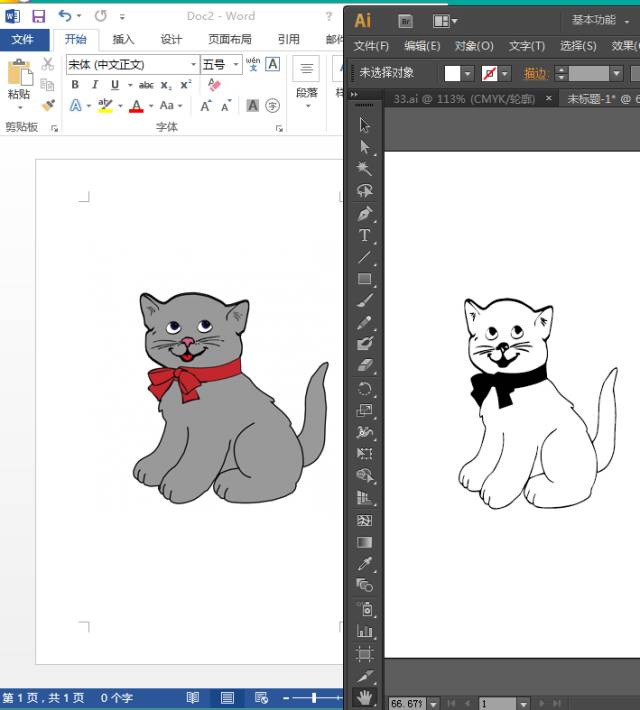This screenshot has height=710, width=640.
Task: Click the Format Painter brush in Word
Action: (x=48, y=105)
